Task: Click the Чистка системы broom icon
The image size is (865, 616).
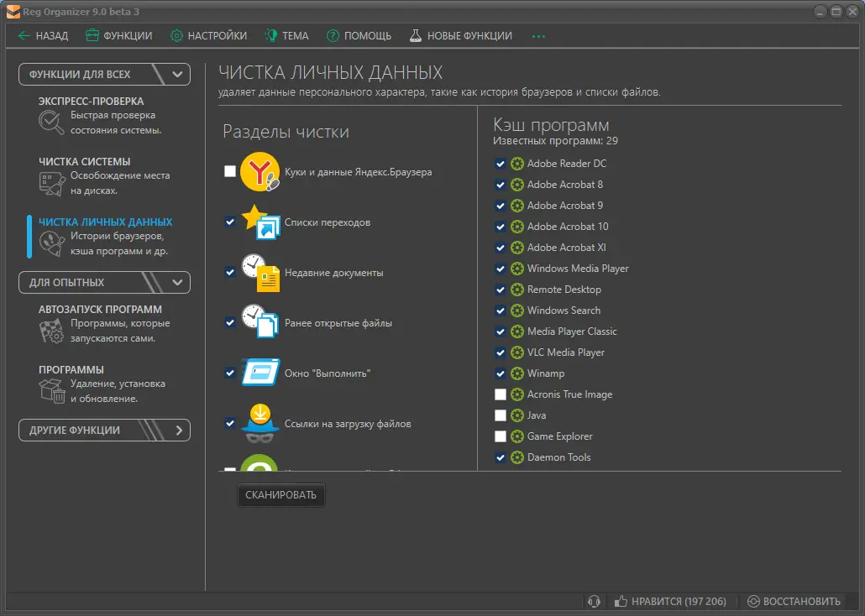Action: [52, 184]
